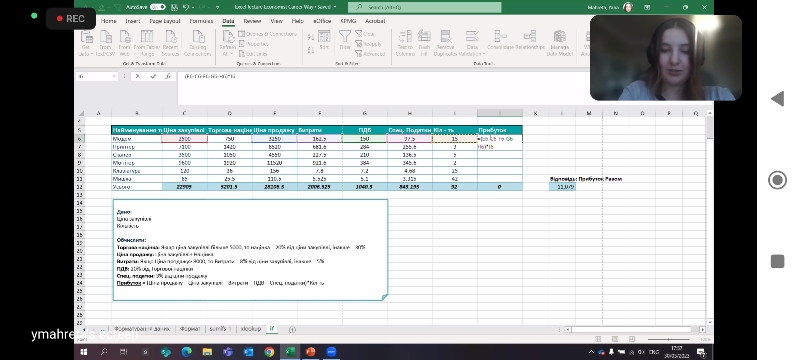Screen dimensions: 800x360
Task: Open the Acrobat tab
Action: click(375, 21)
